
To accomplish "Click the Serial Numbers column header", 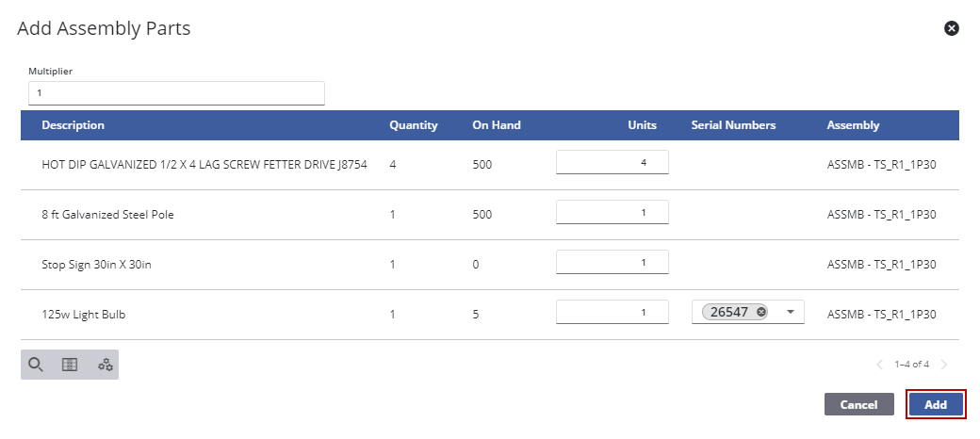I will coord(733,125).
